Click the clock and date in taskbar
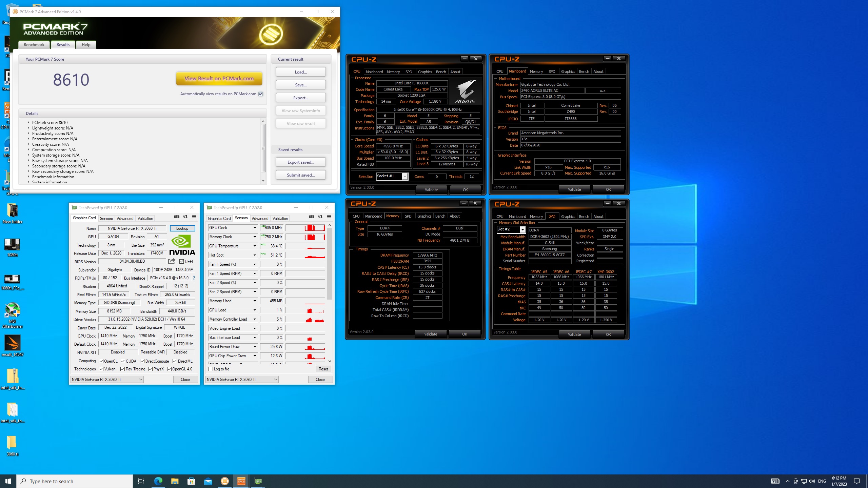Viewport: 868px width, 488px height. pyautogui.click(x=839, y=481)
